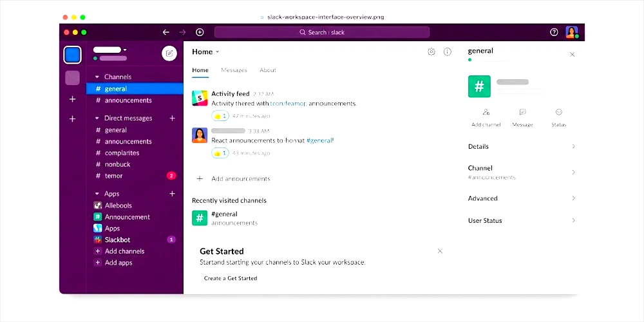This screenshot has width=644, height=322.
Task: Click the upper plus icon in the far-left rail
Action: 72,99
